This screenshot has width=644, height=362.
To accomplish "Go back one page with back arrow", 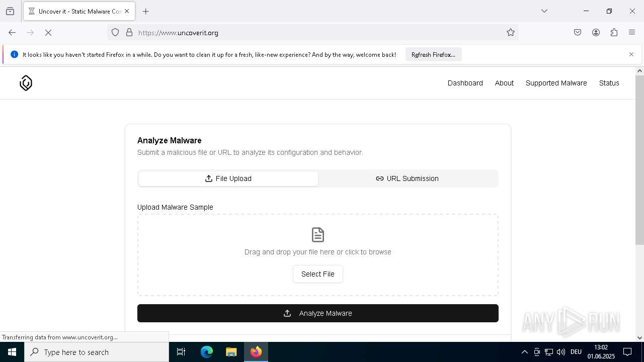I will click(x=12, y=33).
